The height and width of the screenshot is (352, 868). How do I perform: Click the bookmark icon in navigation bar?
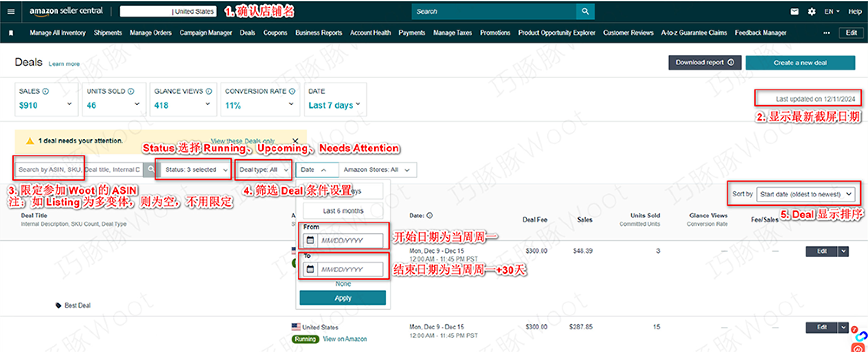pos(11,33)
